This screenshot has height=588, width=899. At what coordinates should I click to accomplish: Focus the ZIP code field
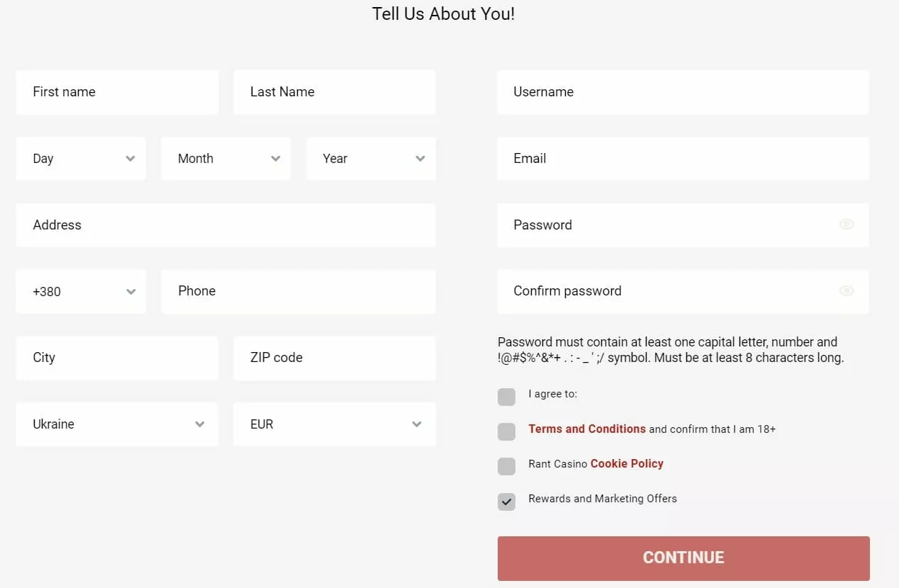(334, 358)
